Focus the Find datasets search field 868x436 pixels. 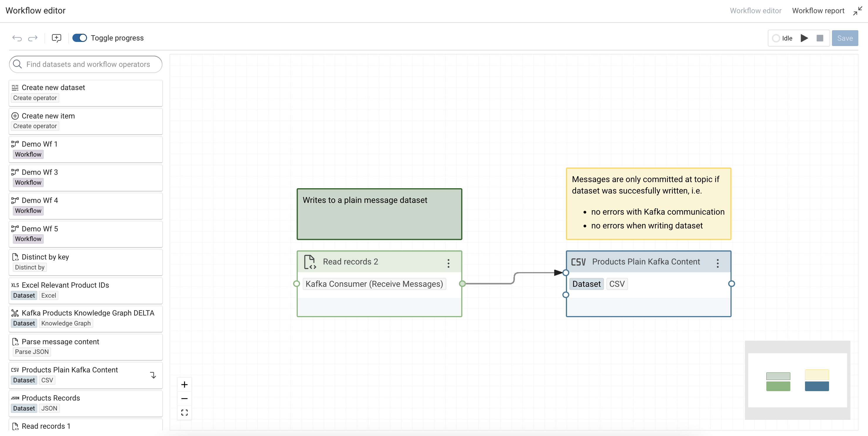88,65
